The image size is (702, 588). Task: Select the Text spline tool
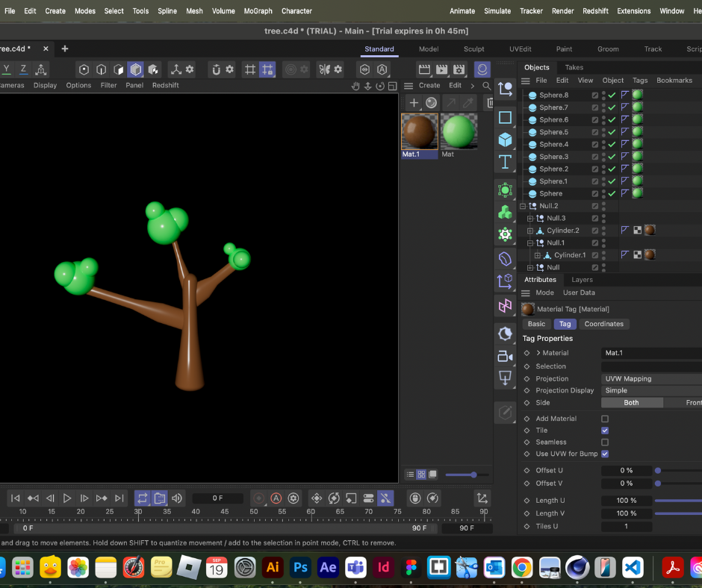(505, 162)
